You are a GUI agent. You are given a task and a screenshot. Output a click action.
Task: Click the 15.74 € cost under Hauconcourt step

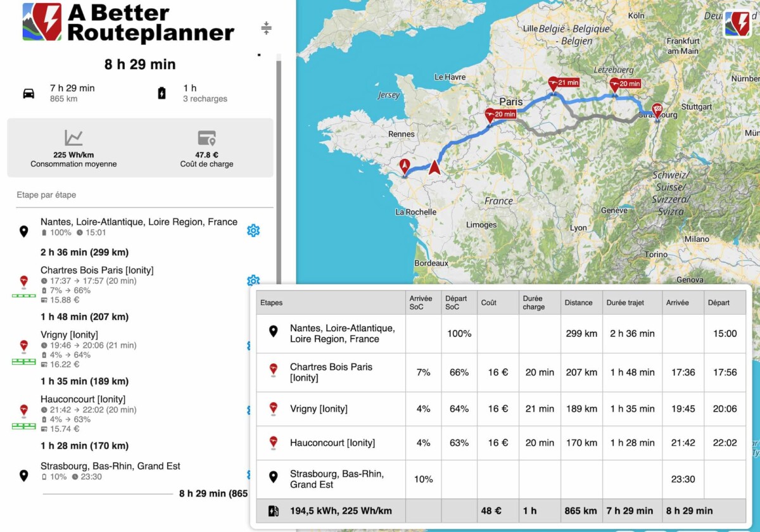coord(63,429)
